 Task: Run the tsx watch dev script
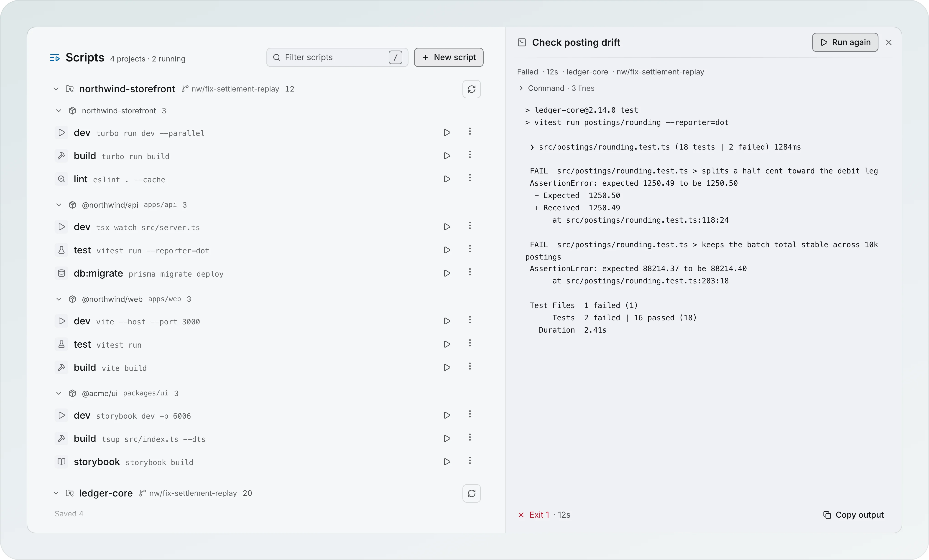pos(447,227)
